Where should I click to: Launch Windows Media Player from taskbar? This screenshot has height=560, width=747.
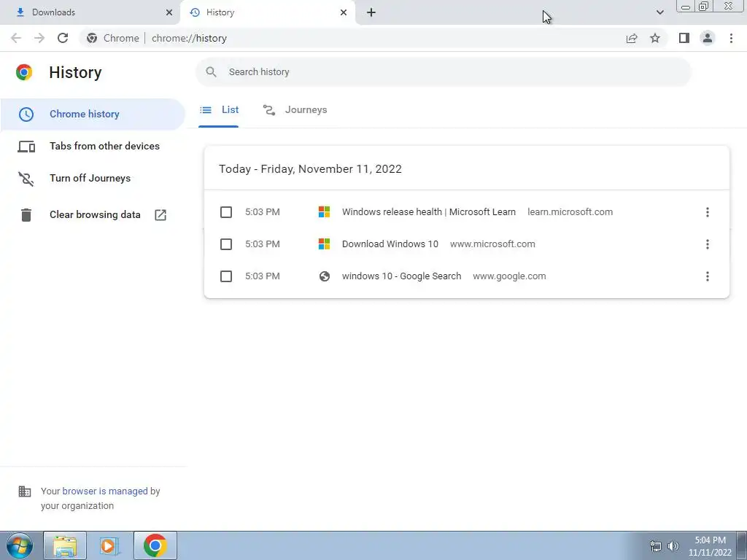[x=109, y=545]
